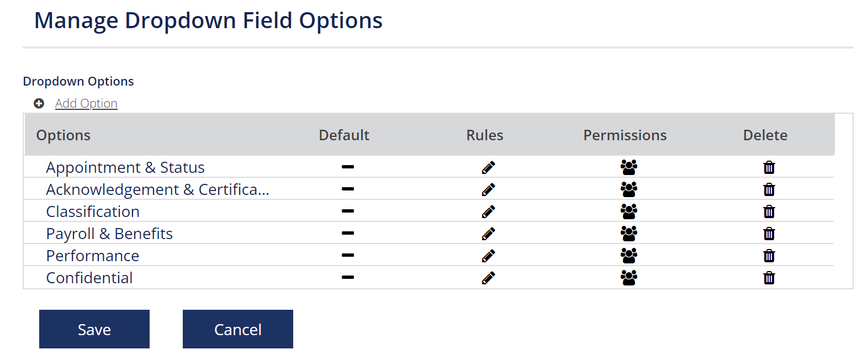Click the Save button
The width and height of the screenshot is (868, 360).
94,329
